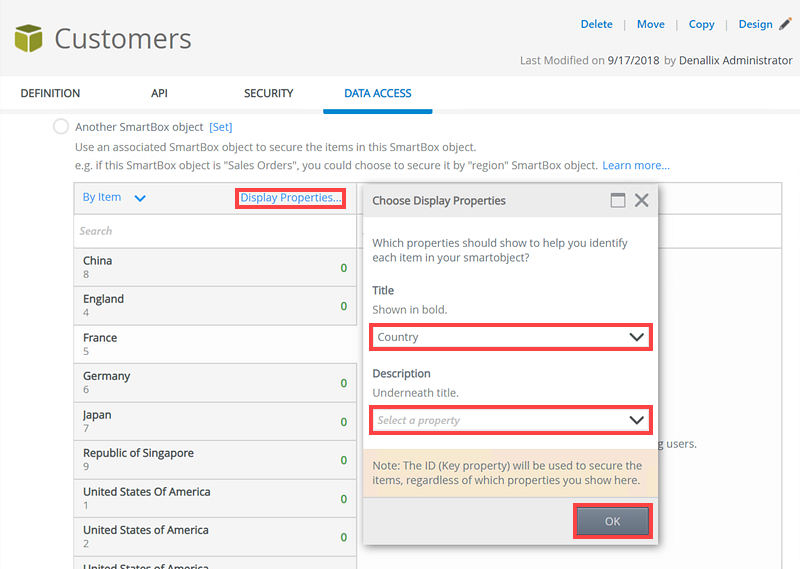Click the Design pencil icon
This screenshot has width=800, height=569.
[785, 24]
